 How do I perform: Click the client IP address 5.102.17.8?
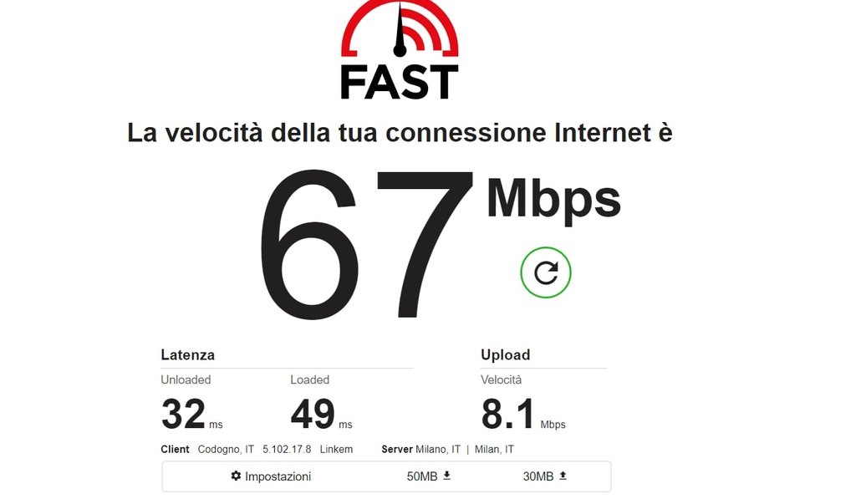pyautogui.click(x=287, y=450)
